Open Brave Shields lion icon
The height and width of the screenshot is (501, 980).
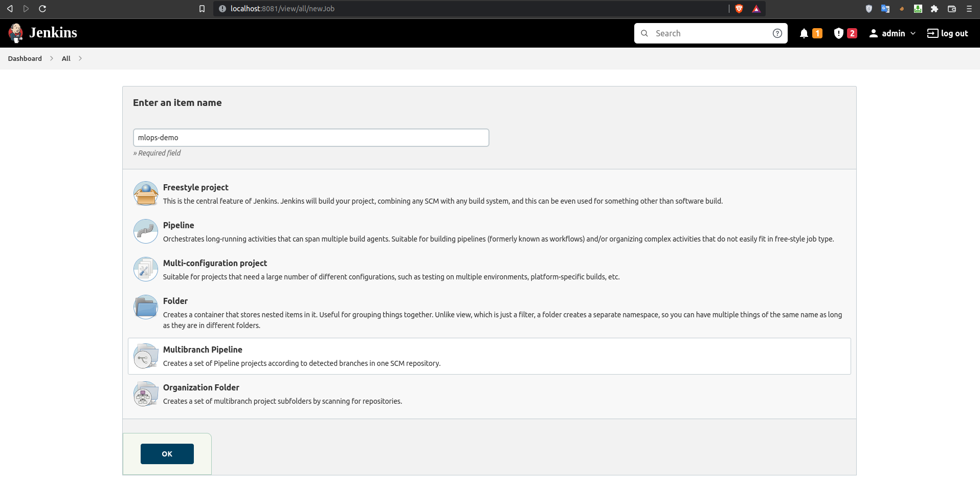(739, 9)
